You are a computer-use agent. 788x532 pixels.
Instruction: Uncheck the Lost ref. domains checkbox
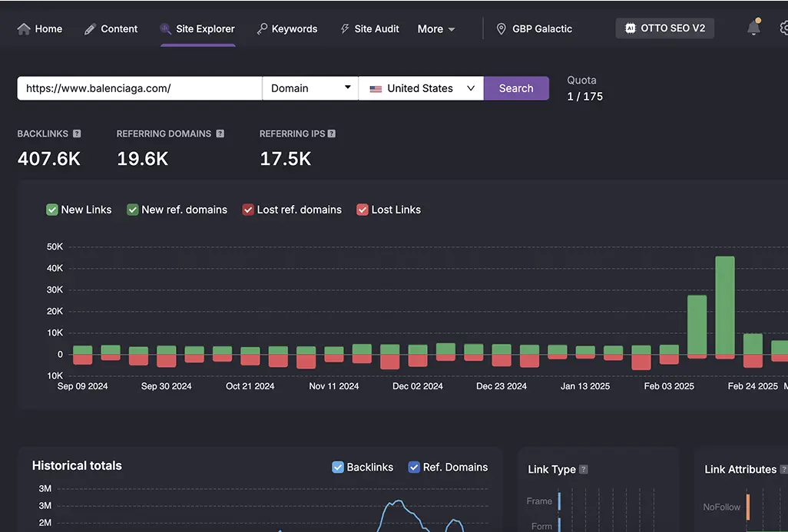tap(248, 210)
